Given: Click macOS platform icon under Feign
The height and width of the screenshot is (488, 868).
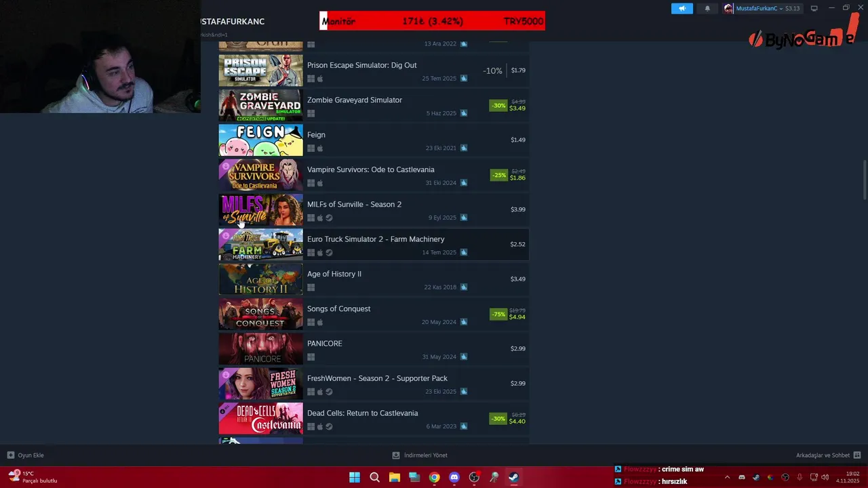Looking at the screenshot, I should pos(320,148).
